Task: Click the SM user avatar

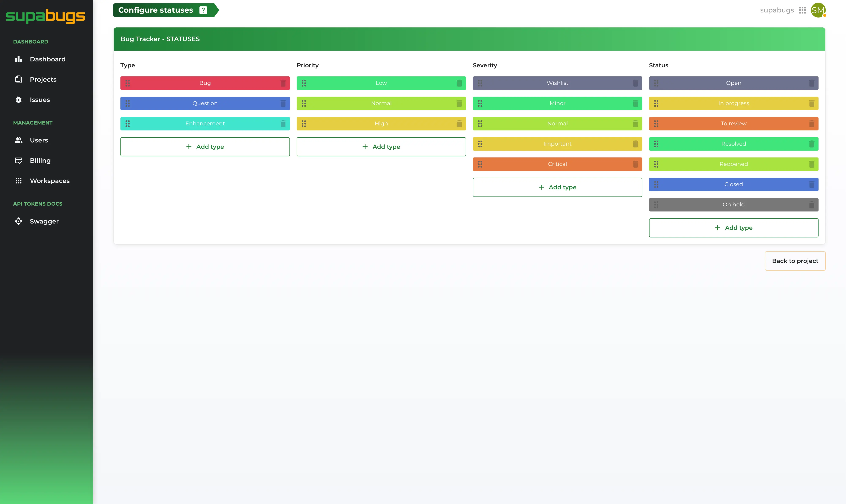Action: [x=818, y=10]
